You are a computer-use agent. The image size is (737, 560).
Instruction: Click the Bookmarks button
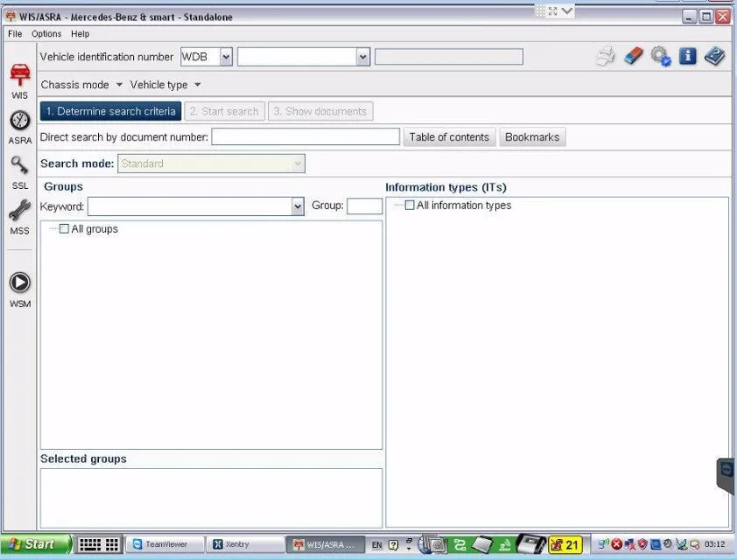(532, 137)
